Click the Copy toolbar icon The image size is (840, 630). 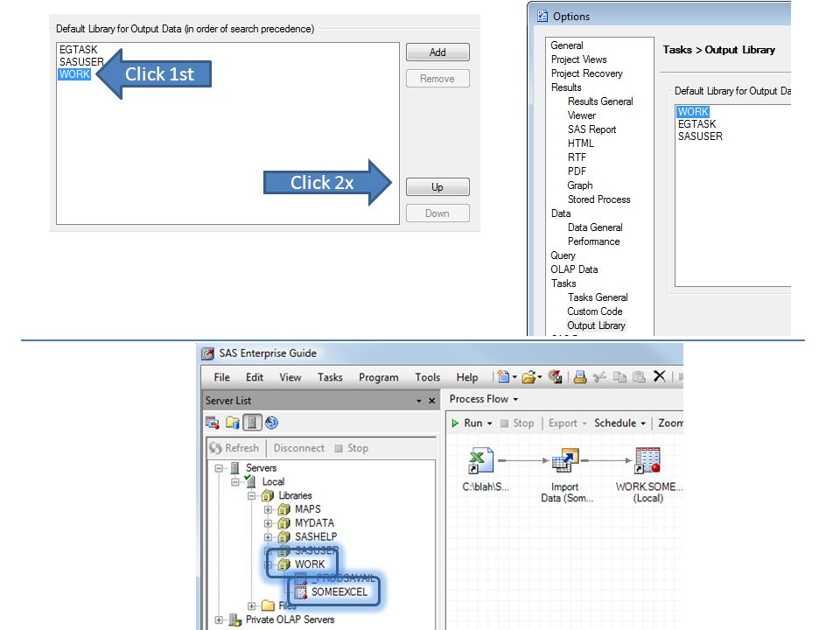619,377
